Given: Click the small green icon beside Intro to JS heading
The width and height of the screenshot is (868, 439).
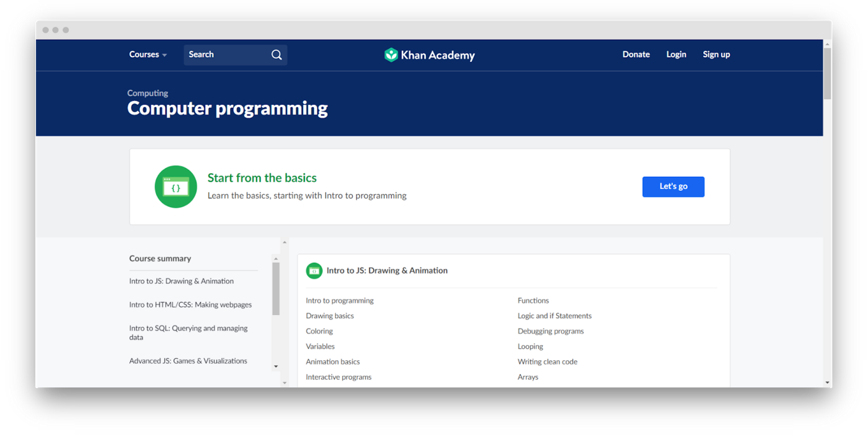Looking at the screenshot, I should (x=314, y=270).
